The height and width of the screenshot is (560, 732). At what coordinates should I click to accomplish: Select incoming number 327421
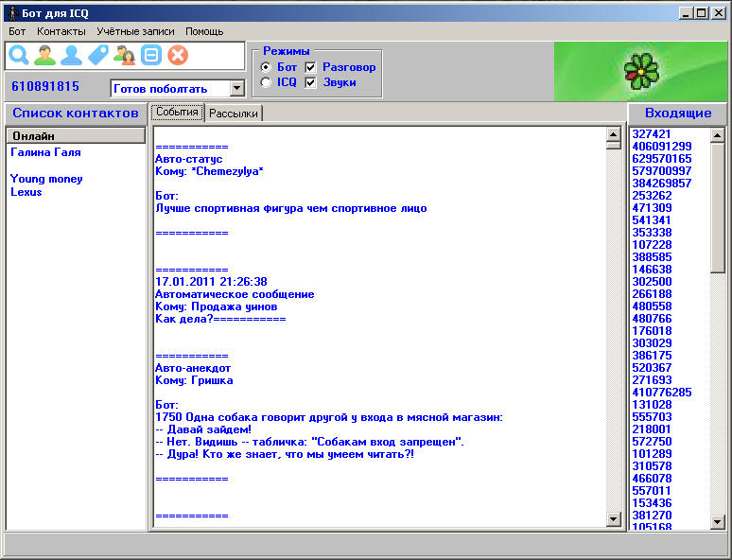[652, 134]
